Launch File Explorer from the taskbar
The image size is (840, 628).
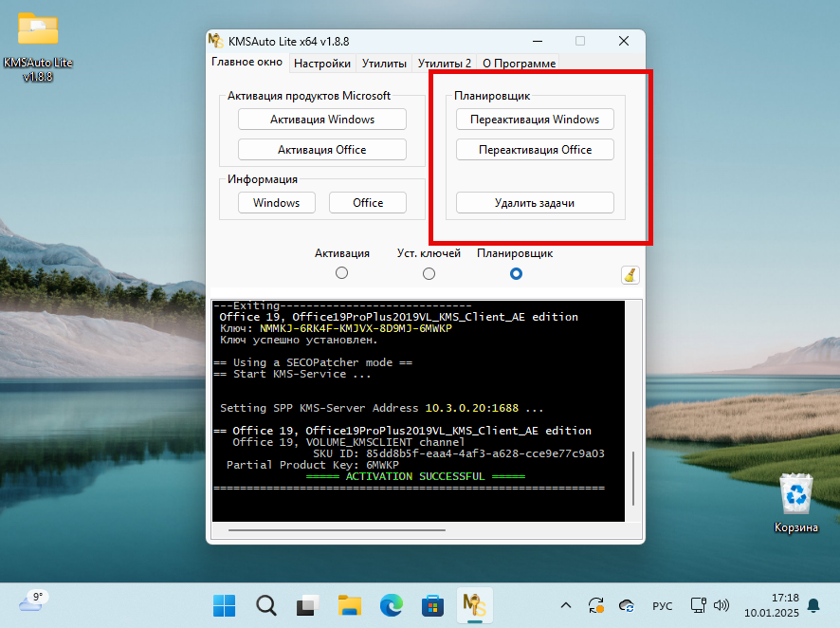(350, 604)
